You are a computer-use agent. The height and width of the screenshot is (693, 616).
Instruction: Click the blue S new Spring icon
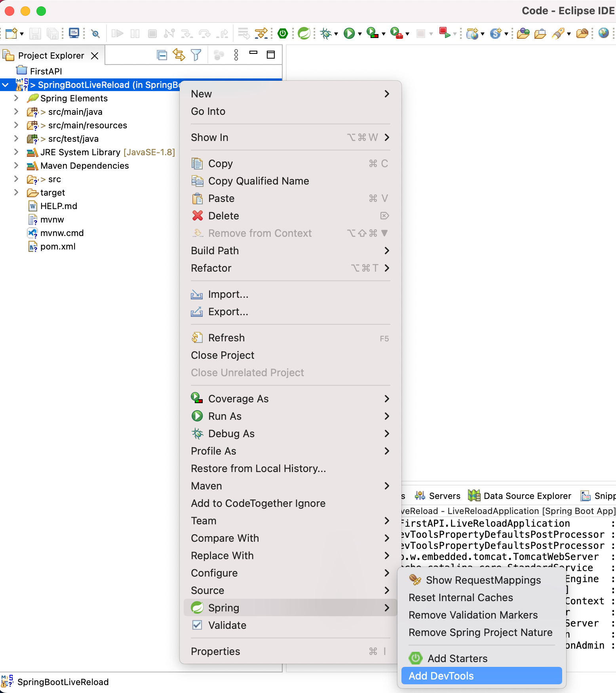click(496, 33)
